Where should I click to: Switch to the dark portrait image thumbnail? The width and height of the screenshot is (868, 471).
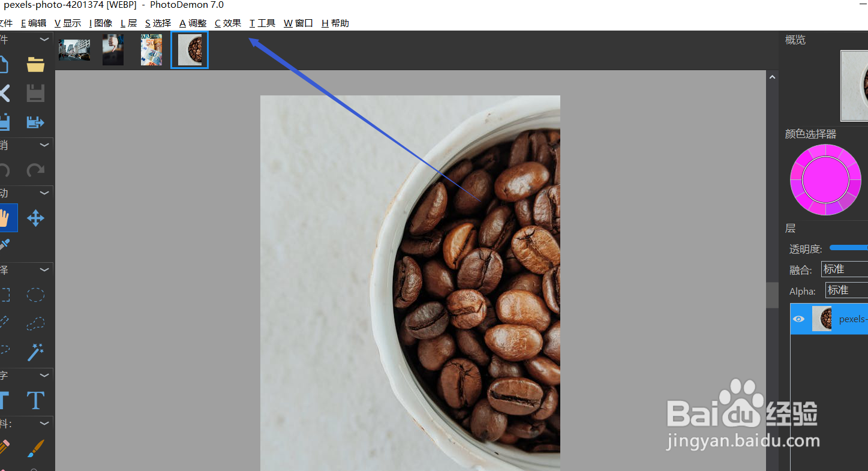click(113, 50)
